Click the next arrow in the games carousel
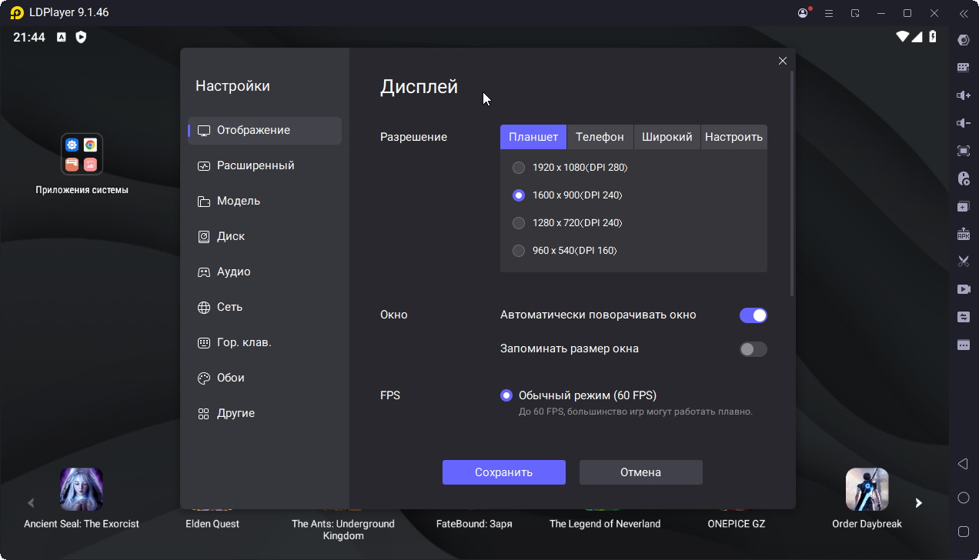 click(918, 503)
